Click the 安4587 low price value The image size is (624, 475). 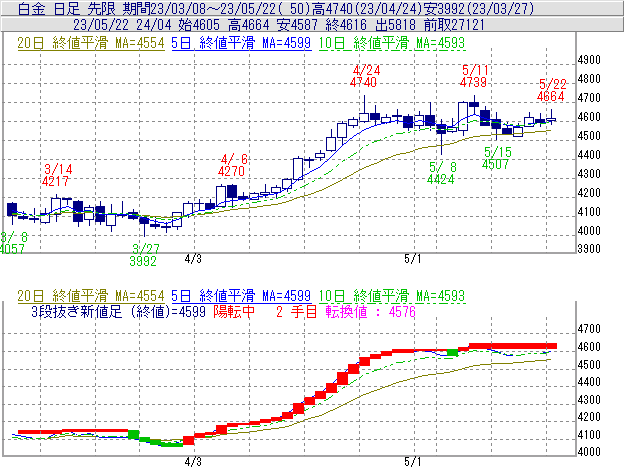click(298, 25)
